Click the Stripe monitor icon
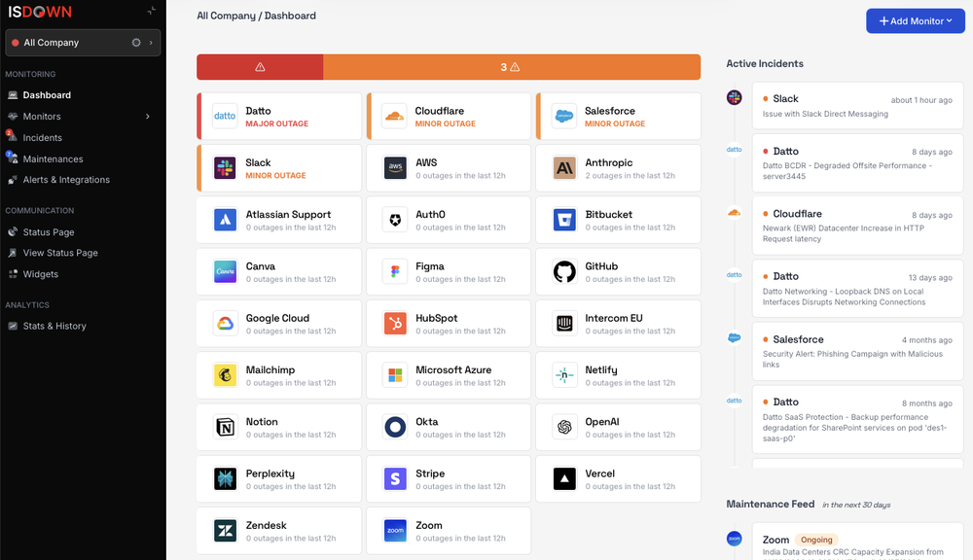 coord(393,478)
